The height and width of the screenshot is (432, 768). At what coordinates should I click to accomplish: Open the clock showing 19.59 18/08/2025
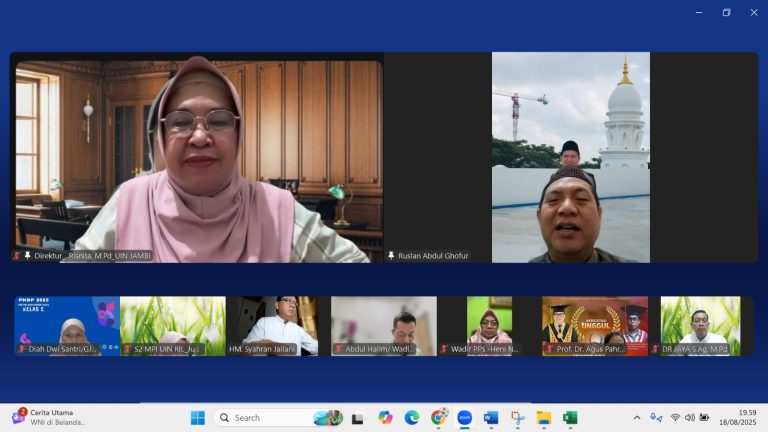click(x=738, y=417)
